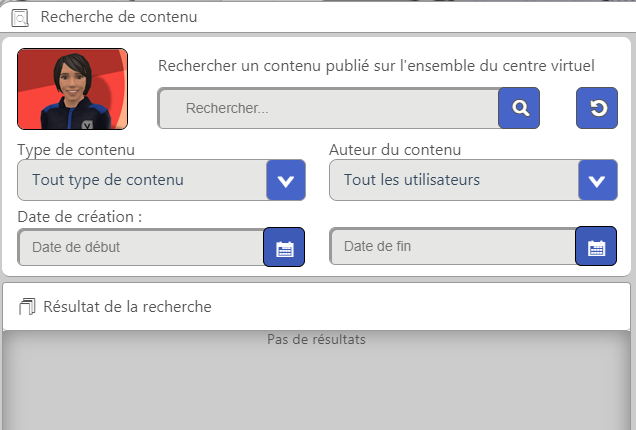Open the Date de début calendar picker
Screen dimensions: 636x430
[284, 247]
